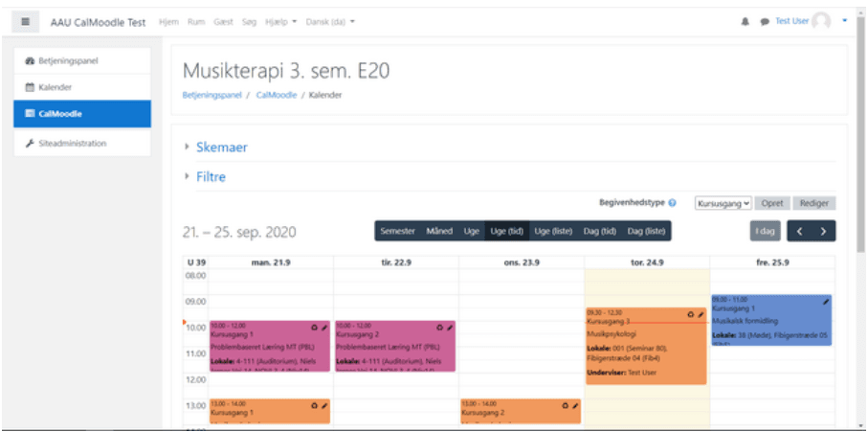Go to next week with right chevron
This screenshot has height=432, width=868.
[x=824, y=232]
